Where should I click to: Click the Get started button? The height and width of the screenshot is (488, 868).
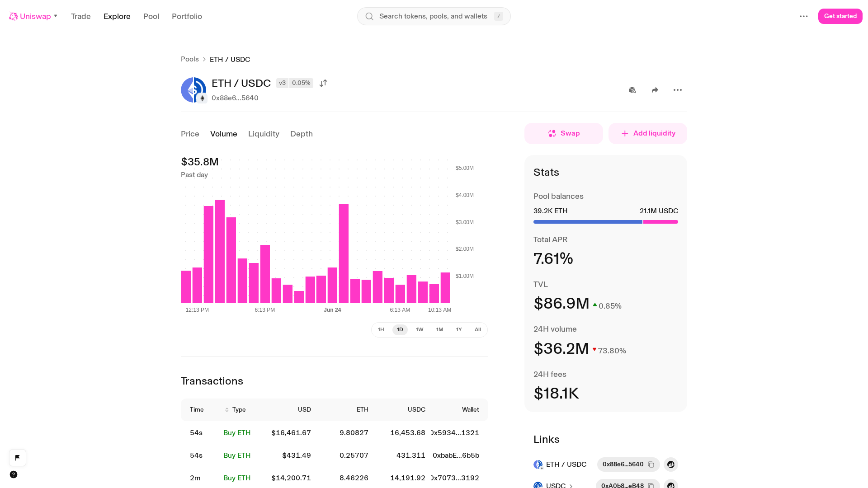pos(840,16)
